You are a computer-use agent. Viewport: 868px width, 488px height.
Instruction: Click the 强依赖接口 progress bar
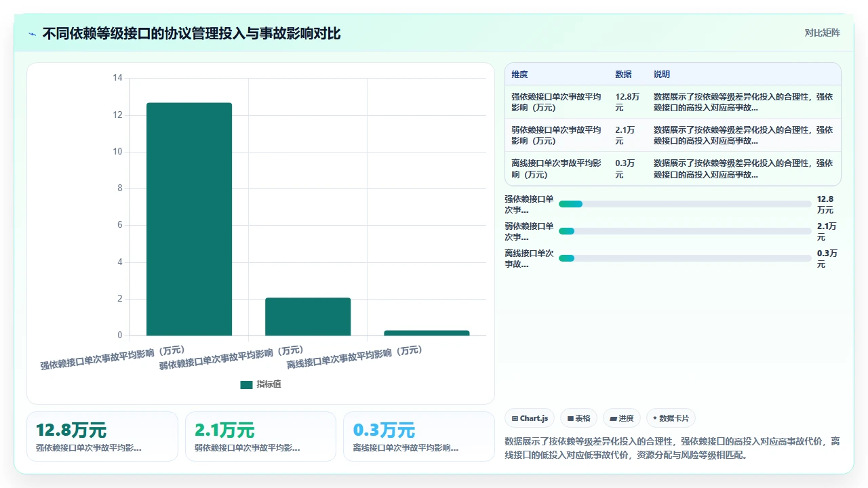685,204
